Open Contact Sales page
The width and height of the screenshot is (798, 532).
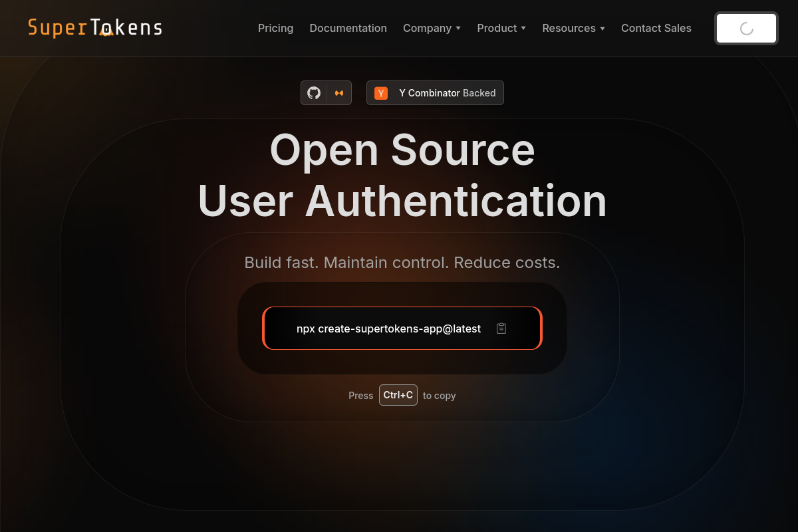coord(656,28)
